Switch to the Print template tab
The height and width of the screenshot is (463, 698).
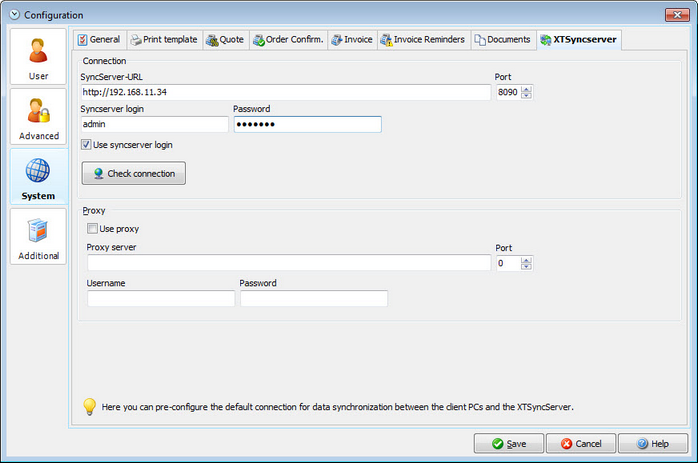click(164, 40)
